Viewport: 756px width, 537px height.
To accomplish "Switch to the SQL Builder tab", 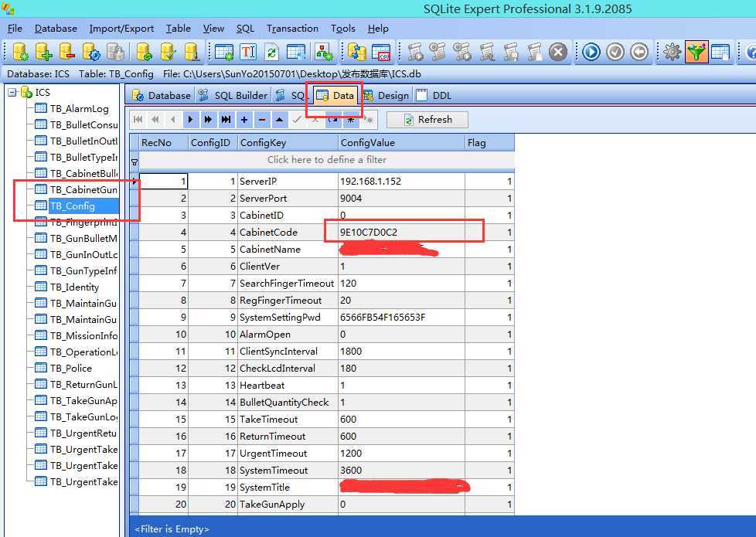I will 233,96.
